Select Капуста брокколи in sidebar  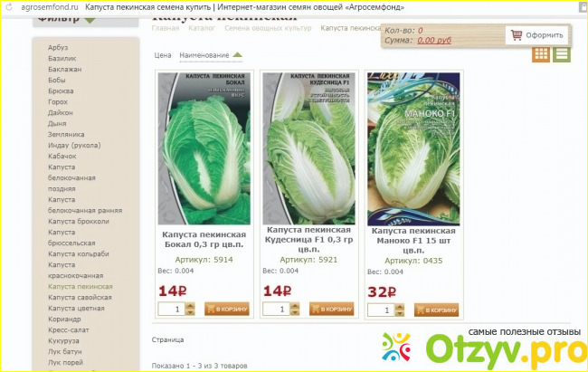pyautogui.click(x=79, y=222)
